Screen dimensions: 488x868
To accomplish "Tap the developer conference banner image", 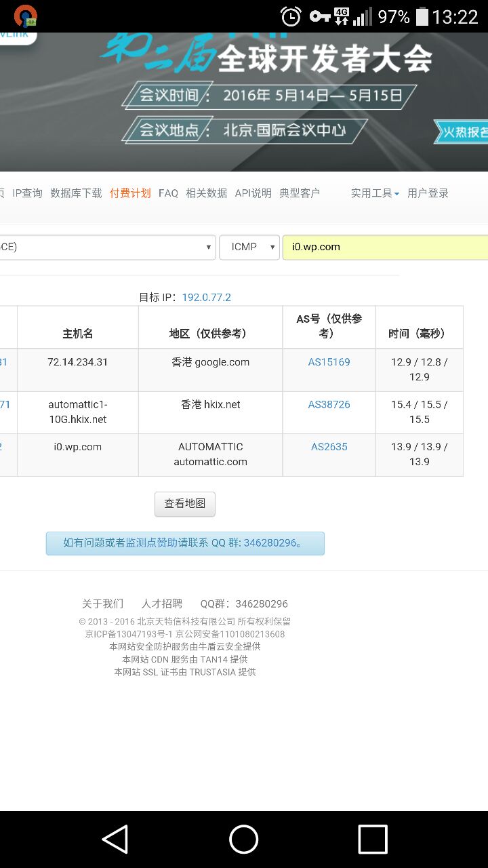I will coord(244,102).
